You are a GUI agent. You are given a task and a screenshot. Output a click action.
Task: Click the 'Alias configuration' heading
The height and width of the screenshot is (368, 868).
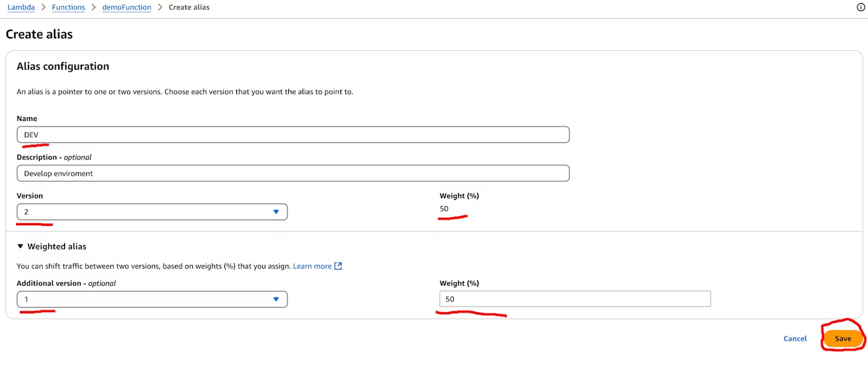click(x=63, y=66)
